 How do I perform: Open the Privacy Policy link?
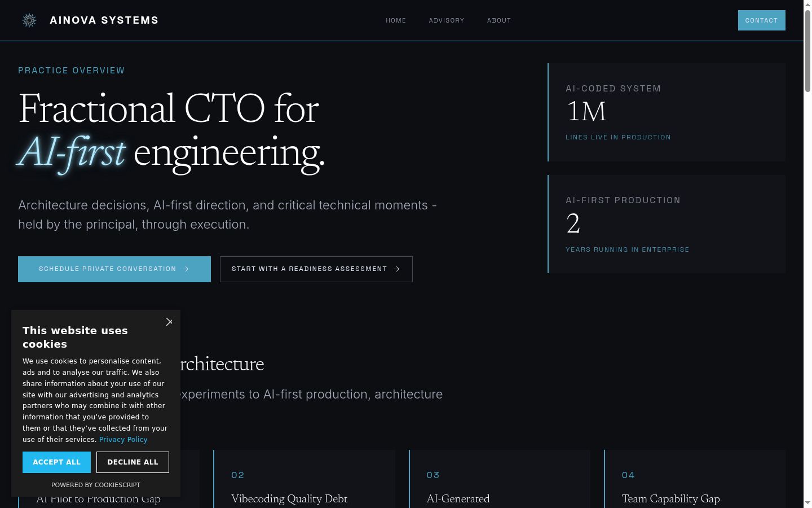pyautogui.click(x=123, y=440)
